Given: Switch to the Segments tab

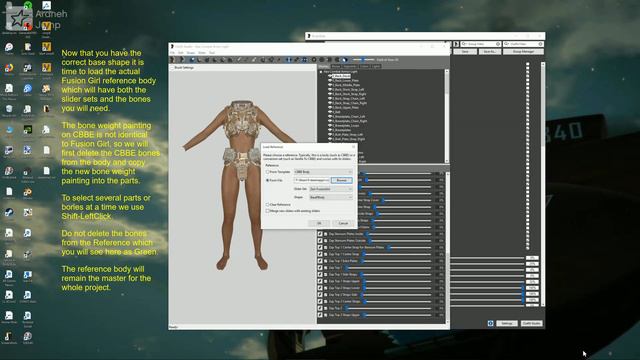Looking at the screenshot, I should coord(349,66).
